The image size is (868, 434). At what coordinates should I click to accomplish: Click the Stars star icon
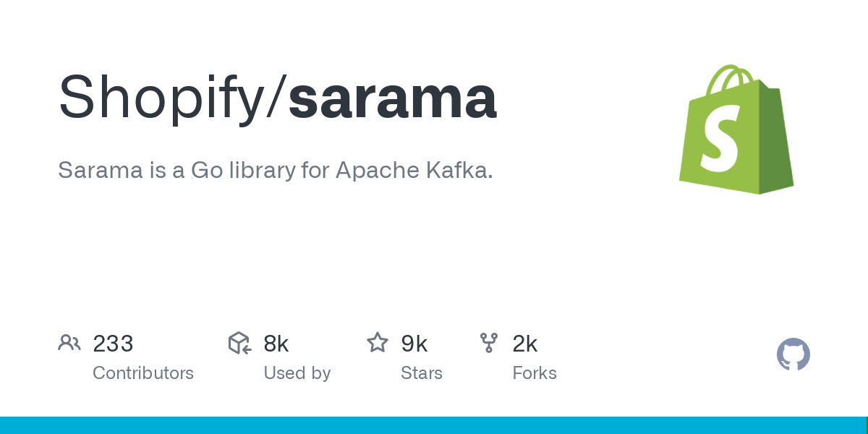[378, 343]
